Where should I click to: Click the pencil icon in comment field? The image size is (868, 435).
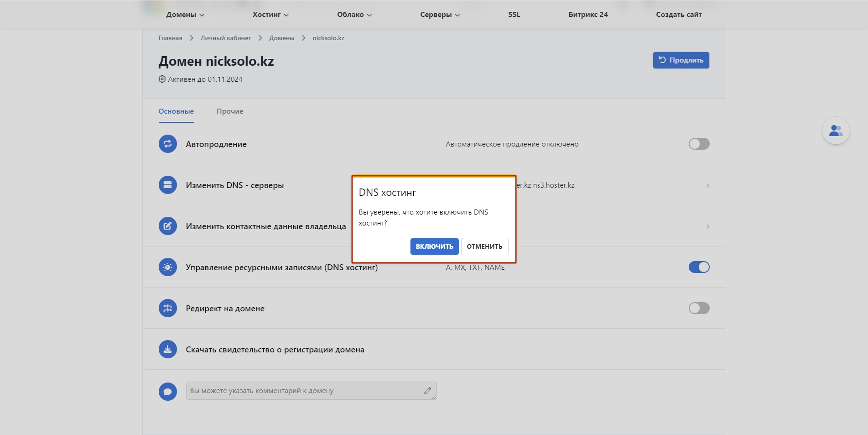427,391
